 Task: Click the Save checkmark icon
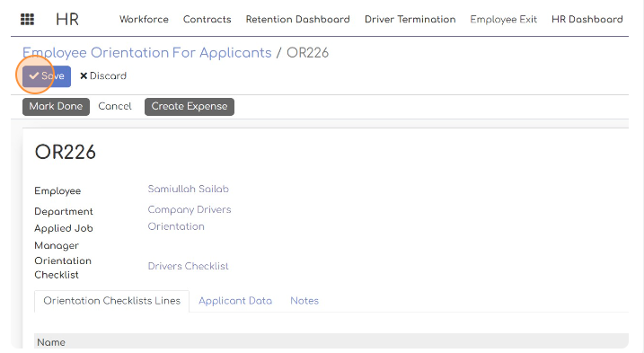(34, 75)
